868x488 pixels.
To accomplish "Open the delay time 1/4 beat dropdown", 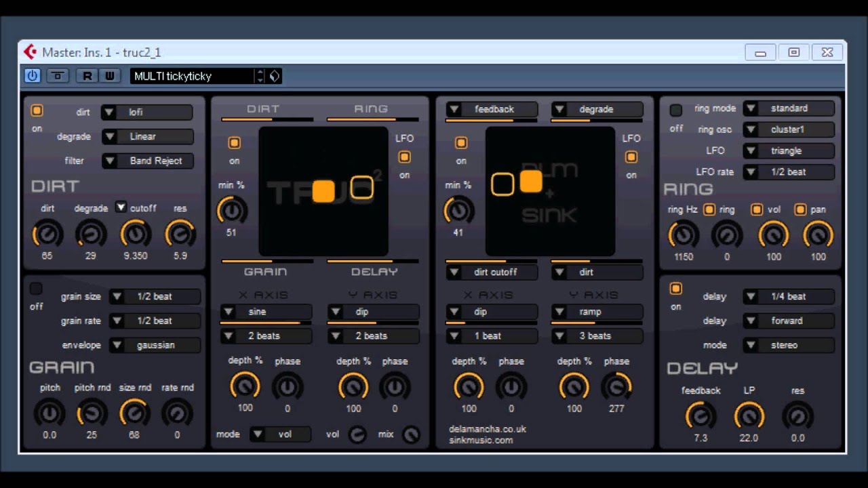I will tap(789, 297).
